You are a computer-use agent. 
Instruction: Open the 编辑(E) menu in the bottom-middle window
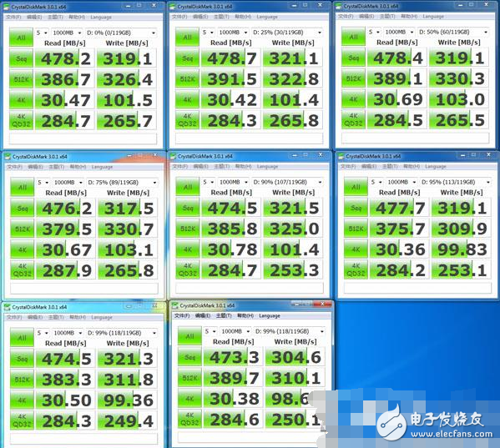203,315
